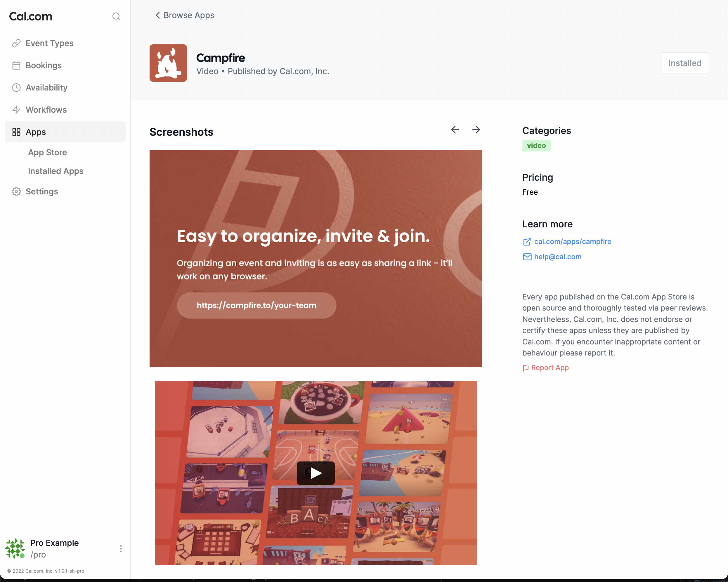Screen dimensions: 728x582
Task: Click the Apps grid icon
Action: click(x=16, y=132)
